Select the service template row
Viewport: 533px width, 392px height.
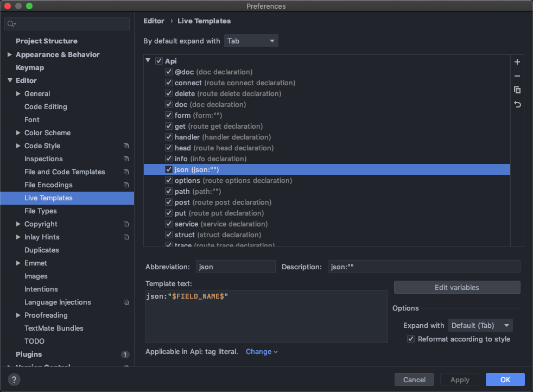(x=327, y=224)
